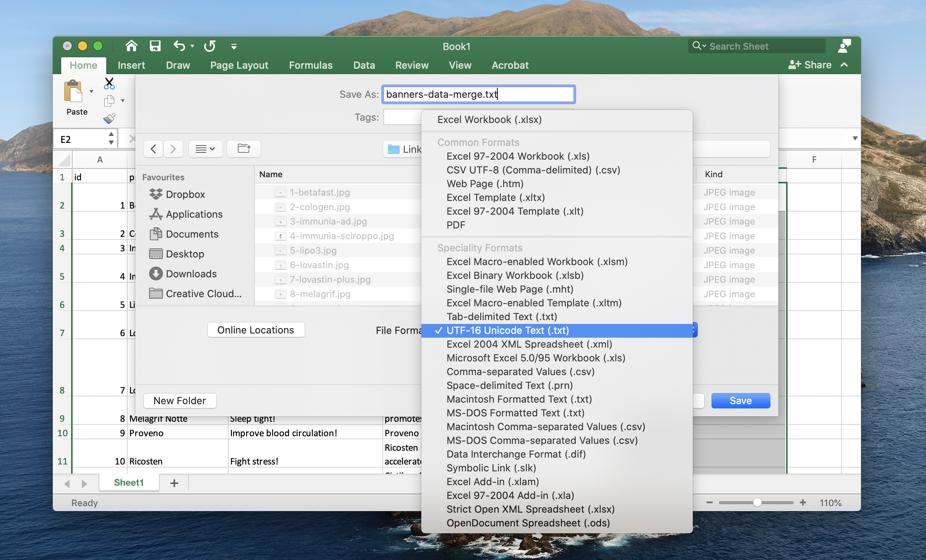
Task: Click the Kind column header in file list
Action: [x=713, y=175]
